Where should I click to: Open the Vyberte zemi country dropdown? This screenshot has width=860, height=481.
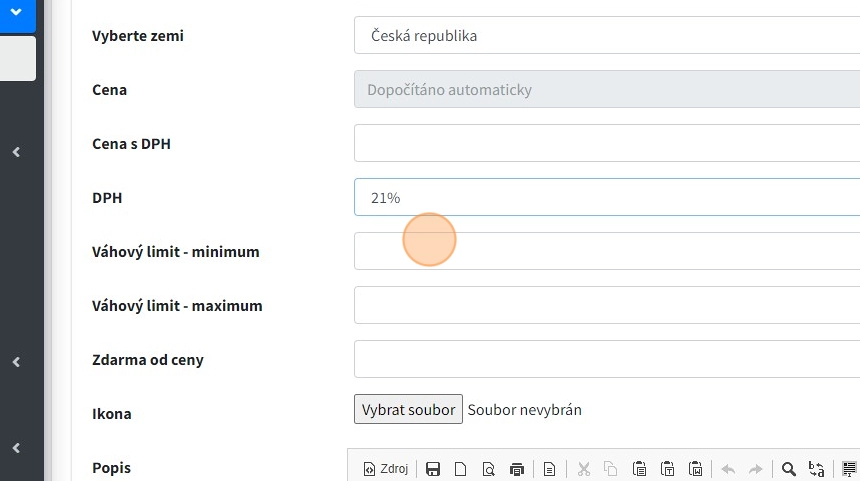pos(606,36)
